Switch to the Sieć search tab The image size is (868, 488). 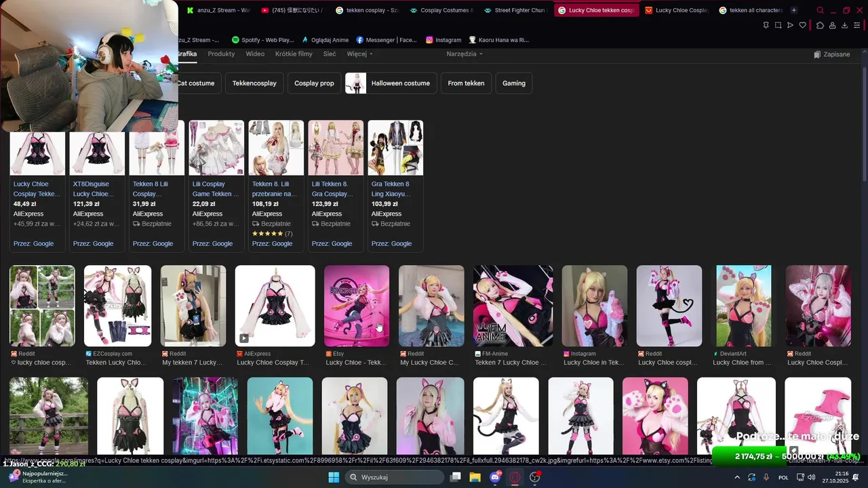330,54
